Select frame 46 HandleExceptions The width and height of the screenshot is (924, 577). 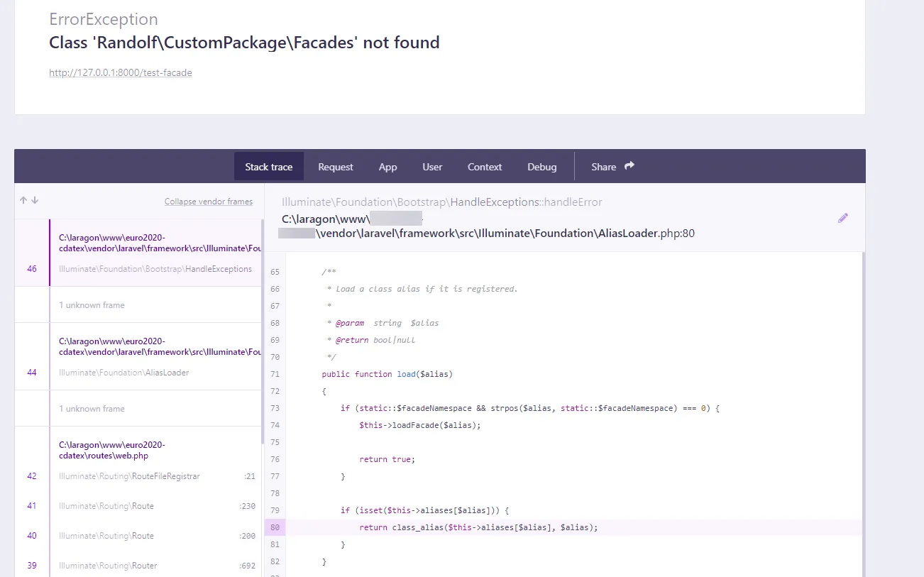(138, 253)
